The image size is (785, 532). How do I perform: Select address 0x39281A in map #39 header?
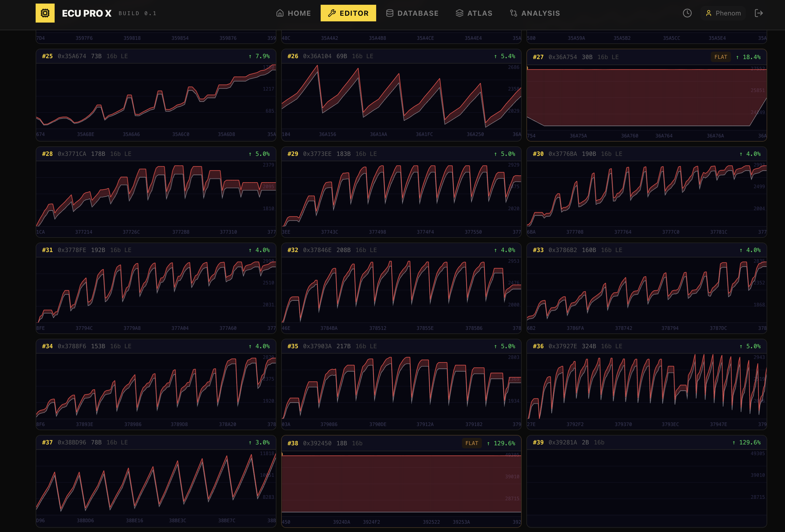point(563,442)
